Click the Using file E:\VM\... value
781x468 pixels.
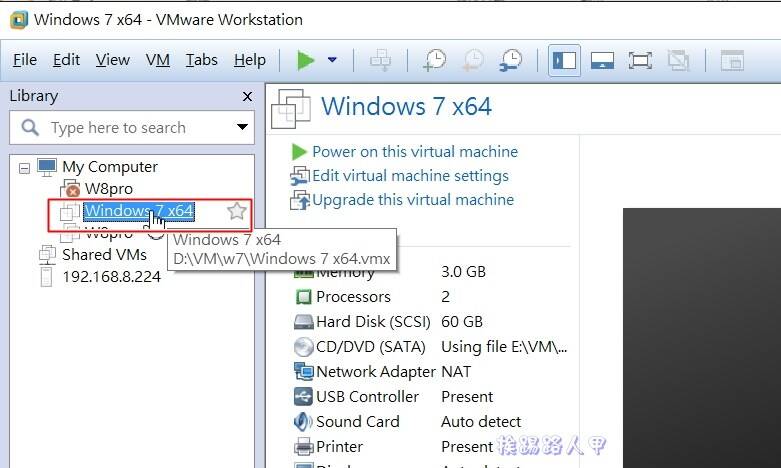tap(504, 347)
